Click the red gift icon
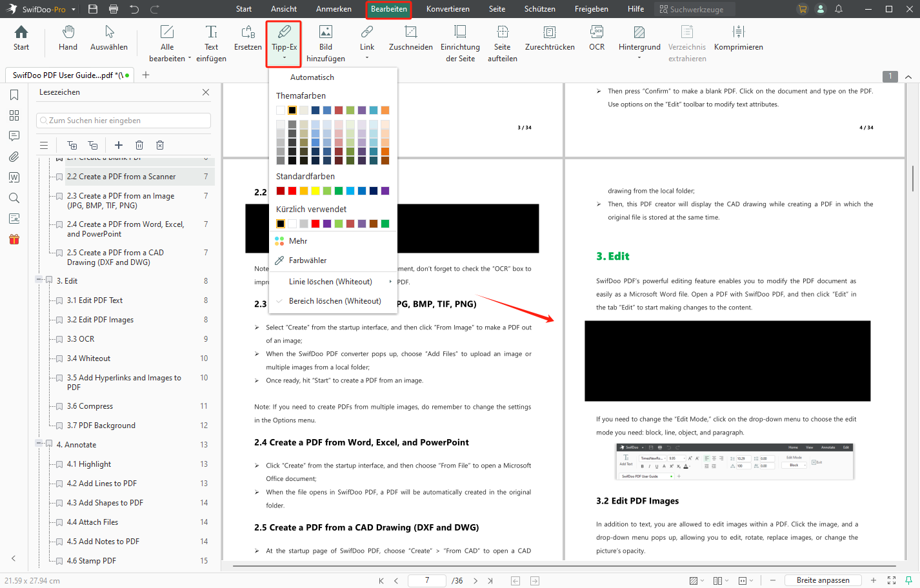The image size is (920, 588). (14, 239)
